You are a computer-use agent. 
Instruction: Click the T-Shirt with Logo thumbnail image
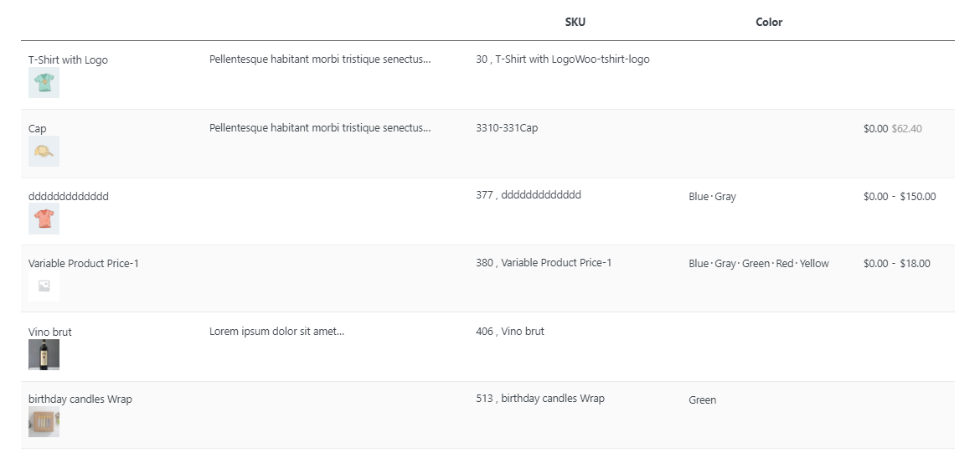[44, 83]
